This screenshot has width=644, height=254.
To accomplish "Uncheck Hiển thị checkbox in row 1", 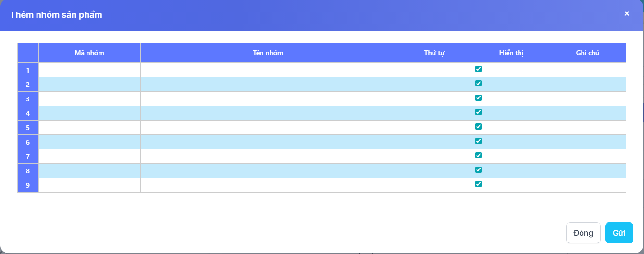I will (x=478, y=69).
